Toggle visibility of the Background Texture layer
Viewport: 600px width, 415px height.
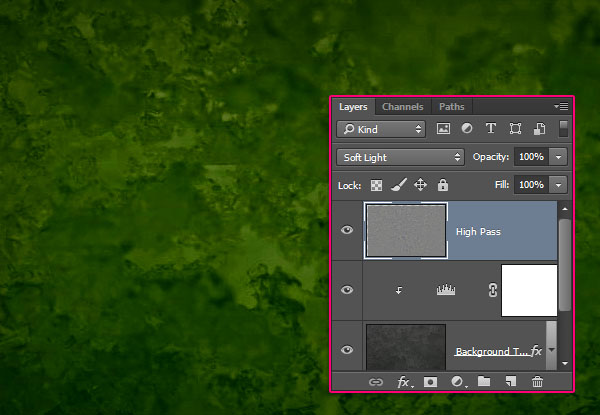[347, 349]
